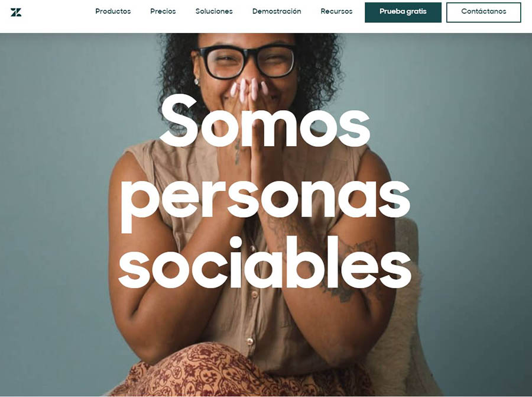Open the Soluciones menu item
Screen dimensions: 532x397
pyautogui.click(x=214, y=11)
